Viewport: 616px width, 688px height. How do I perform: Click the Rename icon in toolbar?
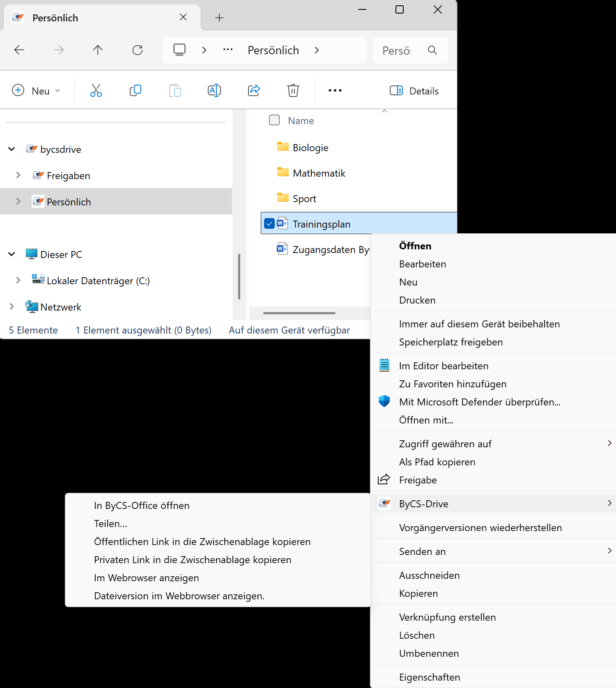(214, 90)
